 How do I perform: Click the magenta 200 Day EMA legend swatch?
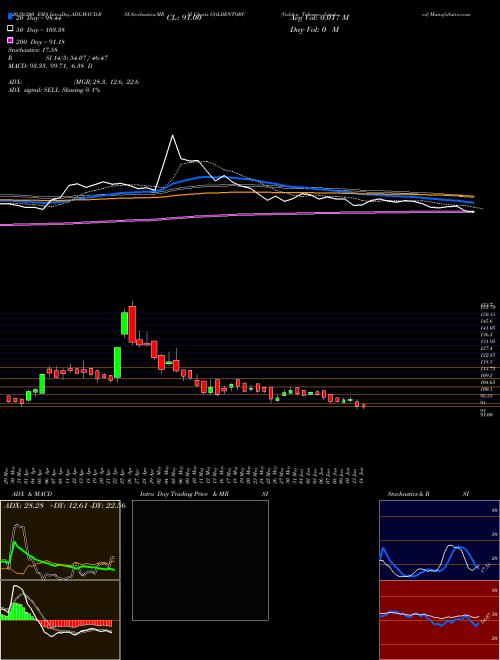(x=10, y=40)
